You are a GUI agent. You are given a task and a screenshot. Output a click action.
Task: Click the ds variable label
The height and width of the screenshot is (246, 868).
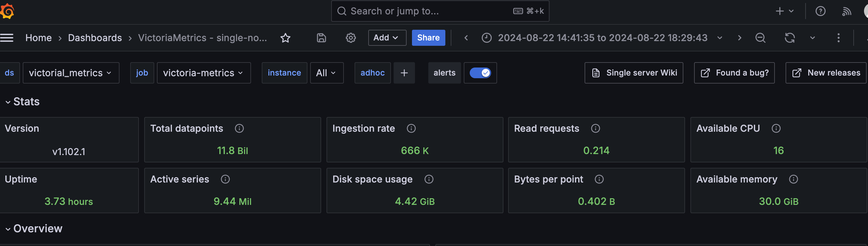click(9, 73)
